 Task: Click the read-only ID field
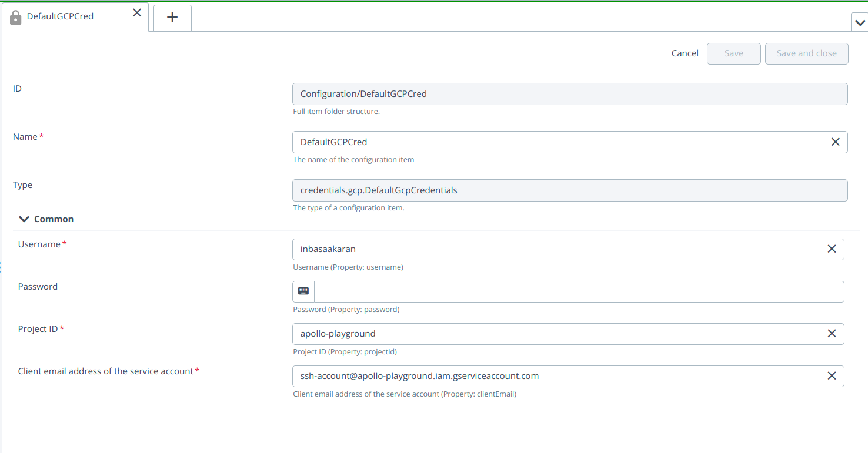pos(570,94)
